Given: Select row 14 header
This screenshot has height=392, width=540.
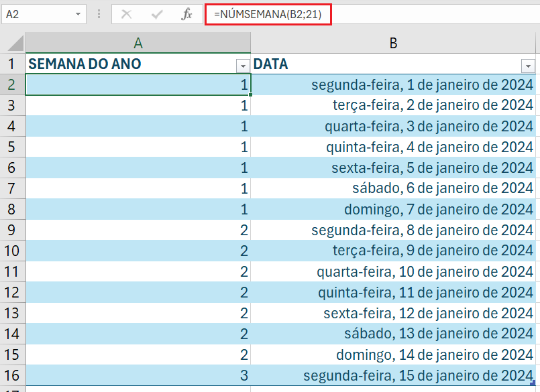Looking at the screenshot, I should coord(12,334).
